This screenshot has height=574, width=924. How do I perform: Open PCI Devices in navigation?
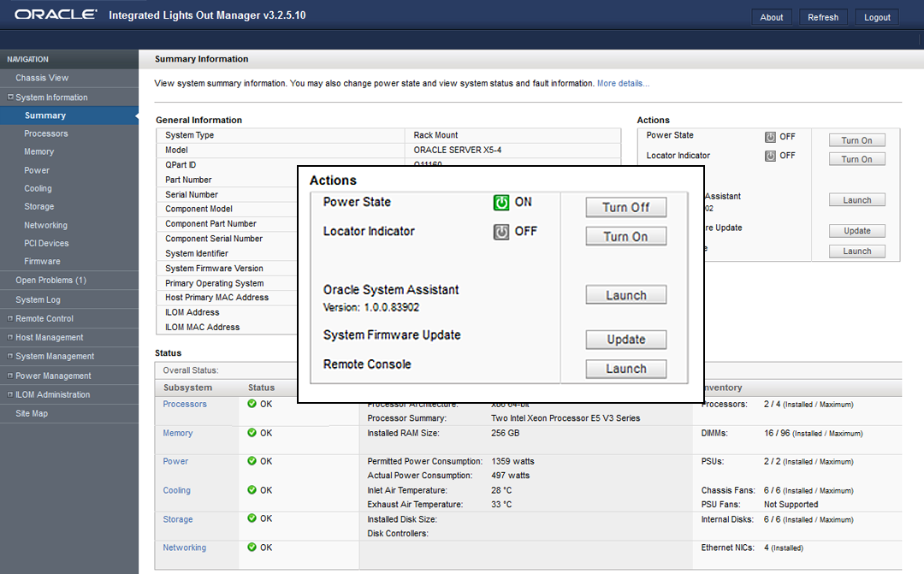tap(46, 243)
